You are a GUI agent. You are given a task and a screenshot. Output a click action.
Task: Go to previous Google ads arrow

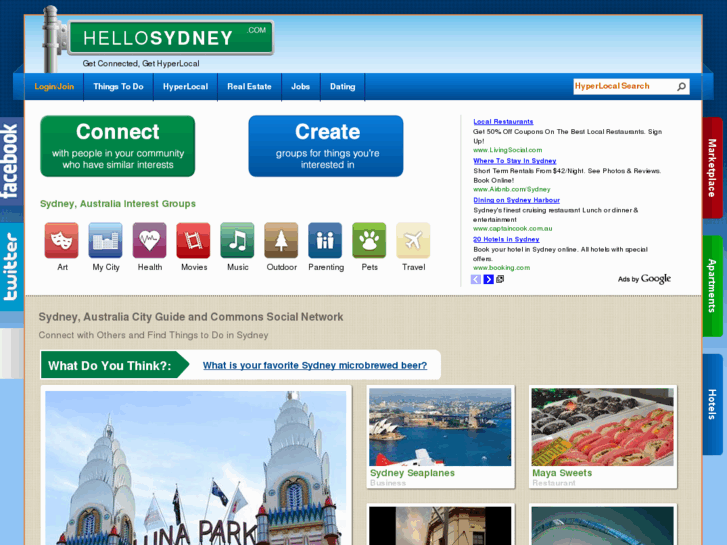(x=476, y=279)
